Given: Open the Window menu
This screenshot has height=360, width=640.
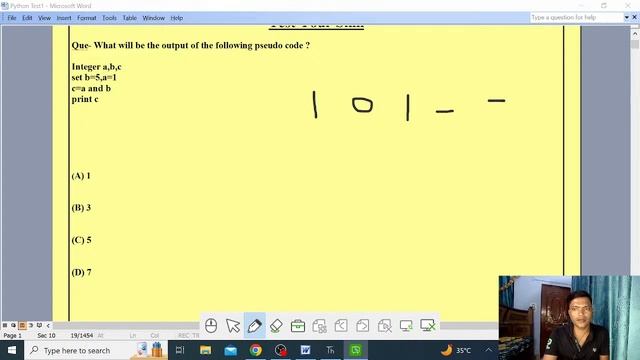Looking at the screenshot, I should coord(153,18).
